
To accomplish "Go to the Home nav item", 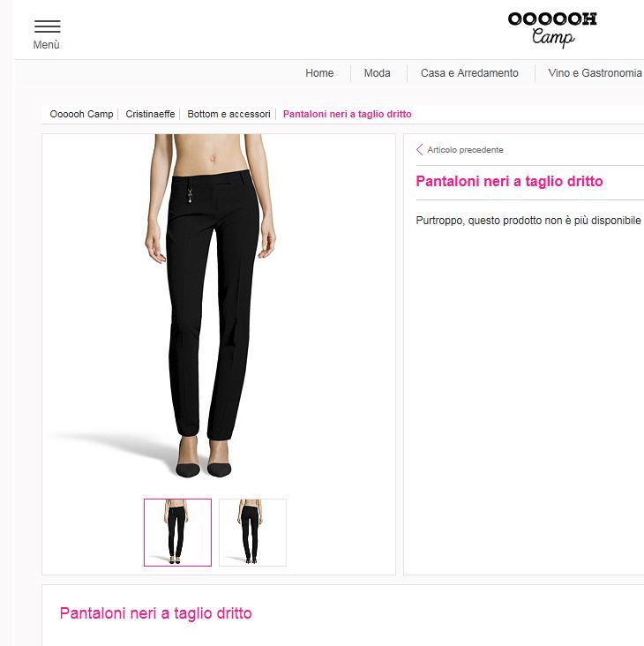I will [x=319, y=73].
